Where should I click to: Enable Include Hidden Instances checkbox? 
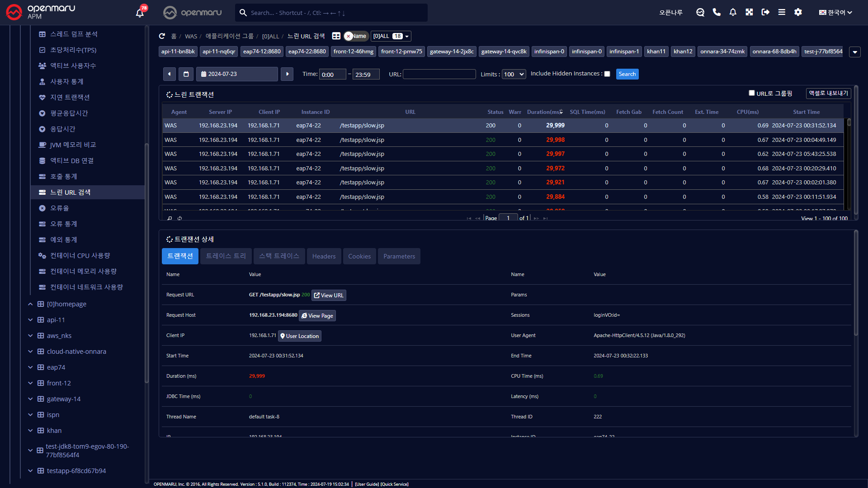pyautogui.click(x=607, y=74)
